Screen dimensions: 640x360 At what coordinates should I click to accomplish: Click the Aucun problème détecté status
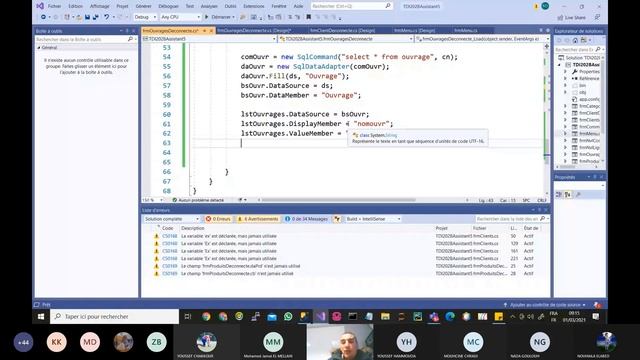point(198,200)
